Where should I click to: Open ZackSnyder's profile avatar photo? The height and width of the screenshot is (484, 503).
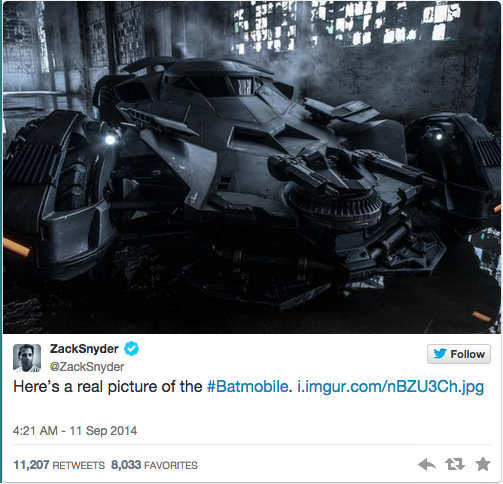click(x=27, y=358)
